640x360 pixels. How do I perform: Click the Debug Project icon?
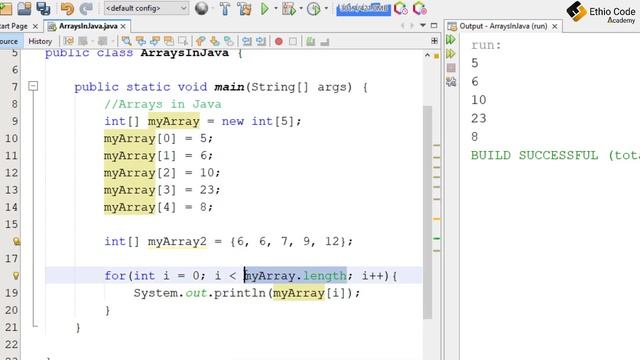[289, 9]
